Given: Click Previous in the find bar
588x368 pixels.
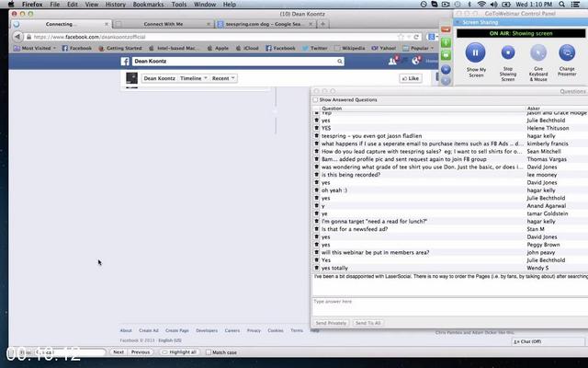Looking at the screenshot, I should pyautogui.click(x=141, y=352).
